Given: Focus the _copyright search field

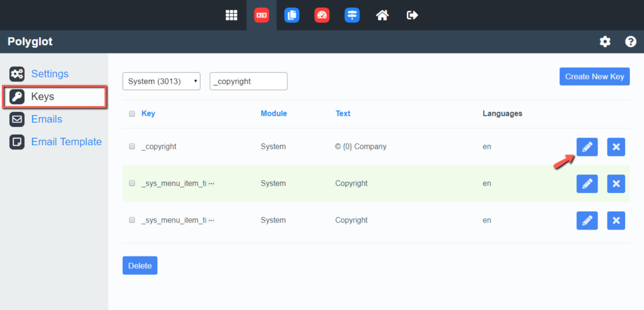Looking at the screenshot, I should click(x=248, y=81).
